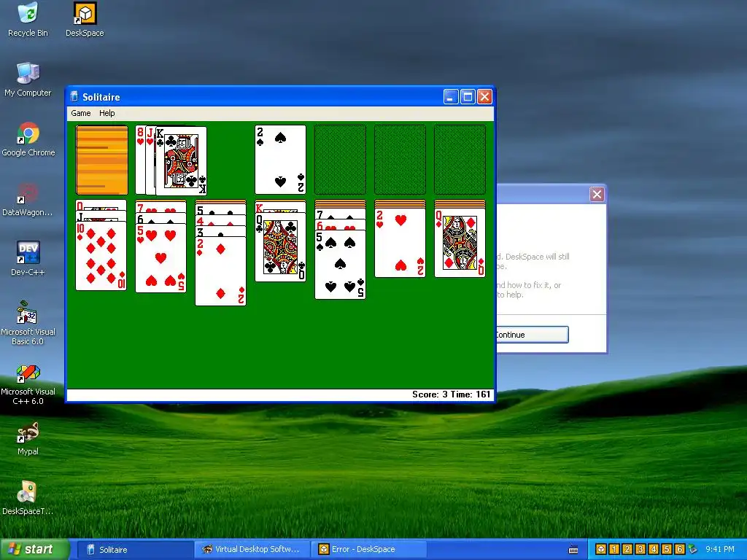Click the Windows start button
Screen dimensions: 747x560
point(34,549)
